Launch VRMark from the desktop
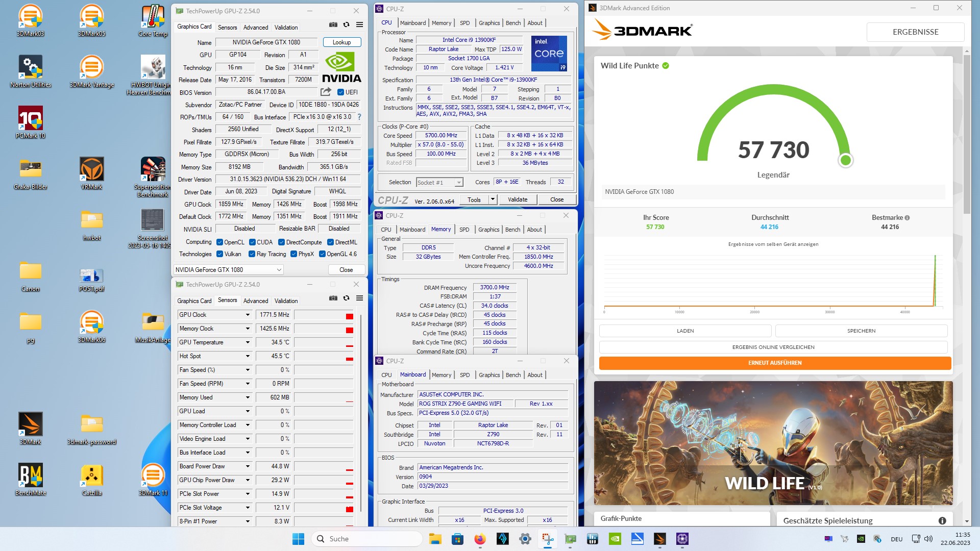Image resolution: width=980 pixels, height=551 pixels. [x=92, y=173]
